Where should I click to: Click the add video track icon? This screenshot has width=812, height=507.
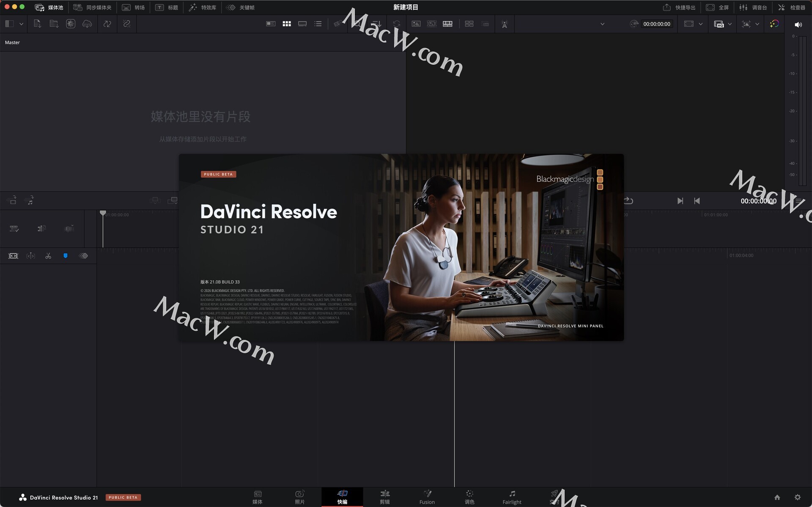[12, 200]
